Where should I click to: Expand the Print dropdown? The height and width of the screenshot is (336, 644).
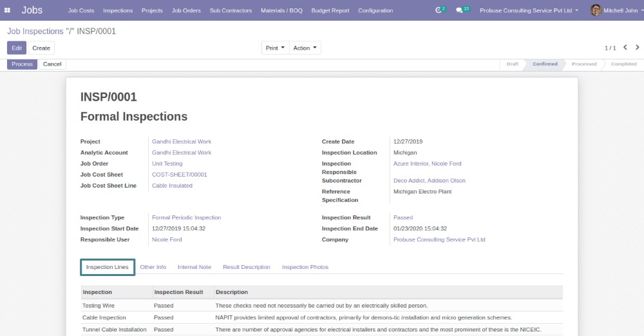[x=274, y=48]
